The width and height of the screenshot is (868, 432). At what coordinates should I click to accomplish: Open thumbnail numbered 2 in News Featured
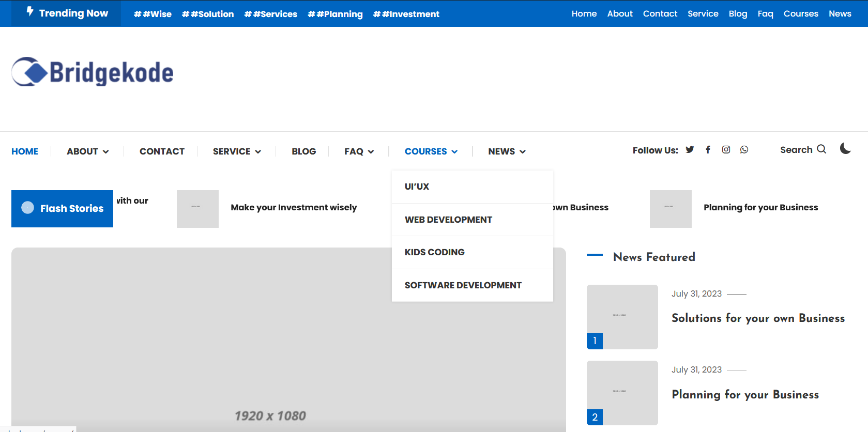(x=622, y=393)
